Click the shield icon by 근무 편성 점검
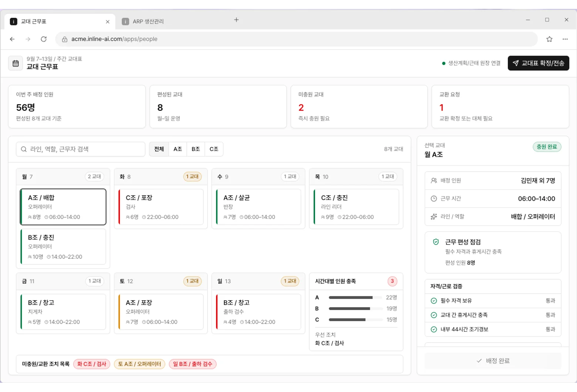Screen dimensions: 577x392 point(436,242)
